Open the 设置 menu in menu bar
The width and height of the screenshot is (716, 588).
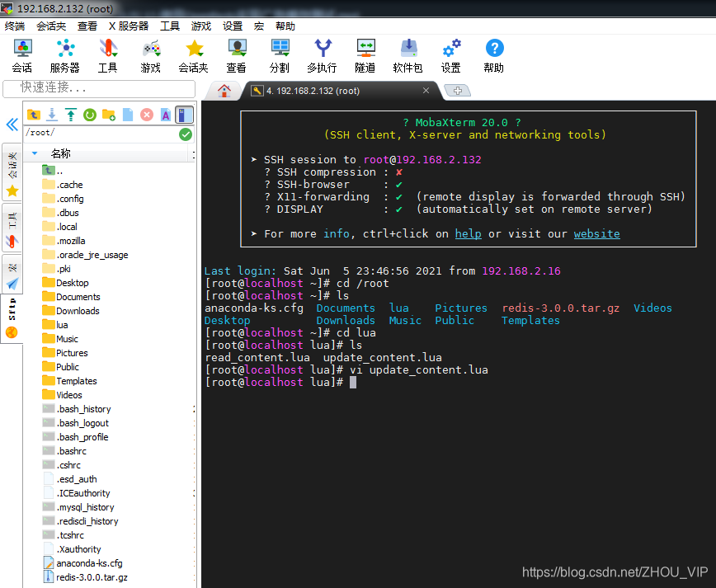(x=233, y=26)
